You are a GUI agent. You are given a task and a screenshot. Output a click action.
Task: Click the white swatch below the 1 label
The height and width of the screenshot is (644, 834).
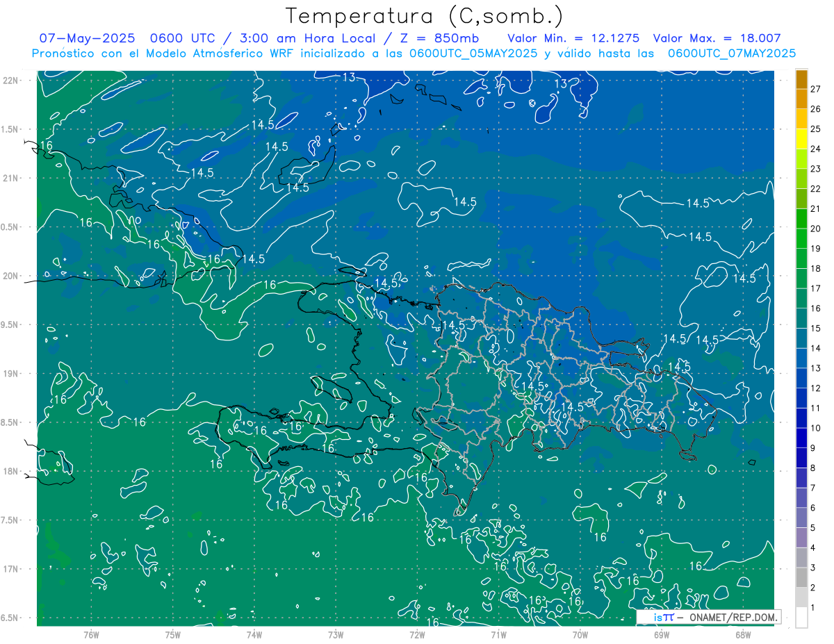coord(802,618)
